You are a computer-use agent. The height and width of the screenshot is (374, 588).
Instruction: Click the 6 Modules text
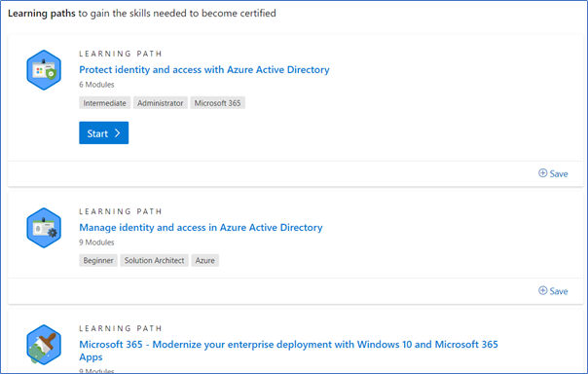pos(96,85)
